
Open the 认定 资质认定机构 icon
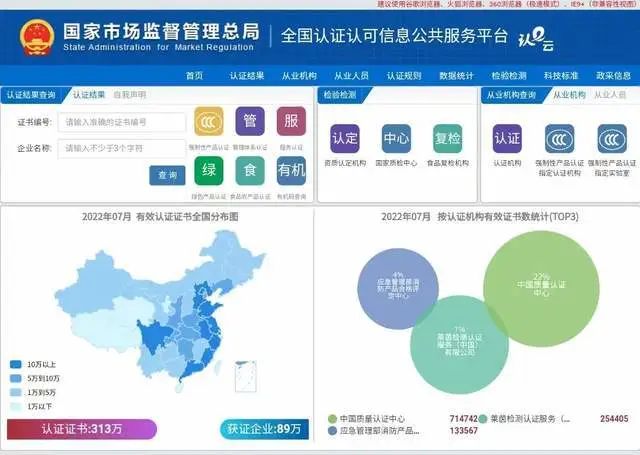(345, 138)
